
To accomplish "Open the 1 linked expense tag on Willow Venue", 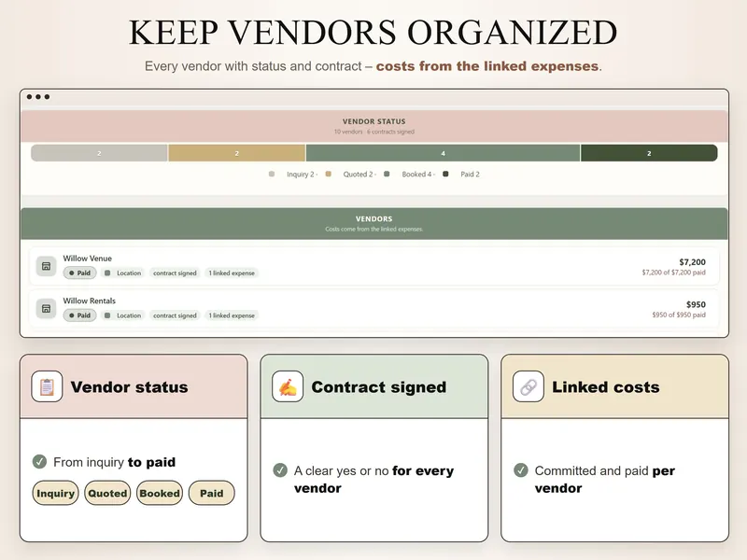I will pyautogui.click(x=232, y=273).
